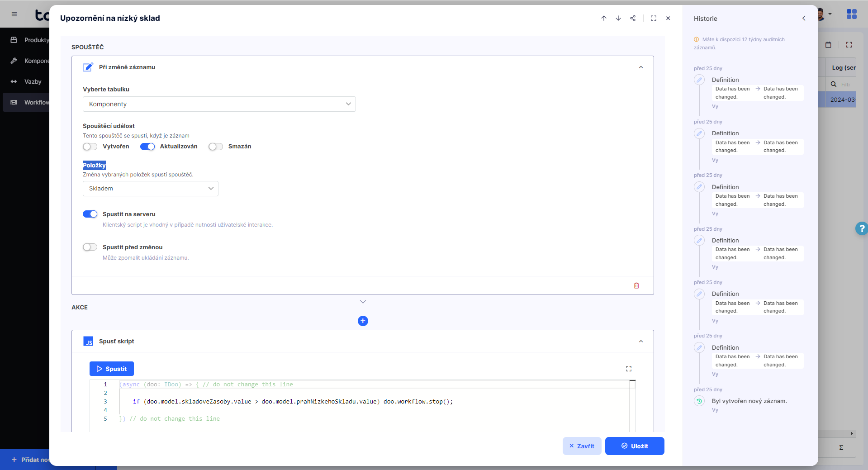Collapse the Historie panel
The image size is (868, 470).
click(x=804, y=19)
